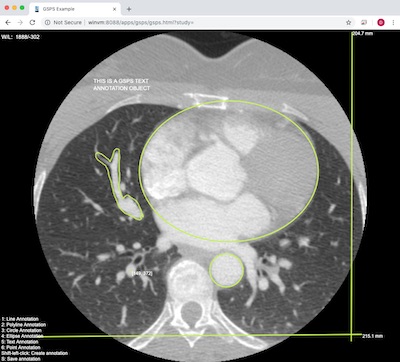Bookmark the page with the star icon

pyautogui.click(x=349, y=22)
